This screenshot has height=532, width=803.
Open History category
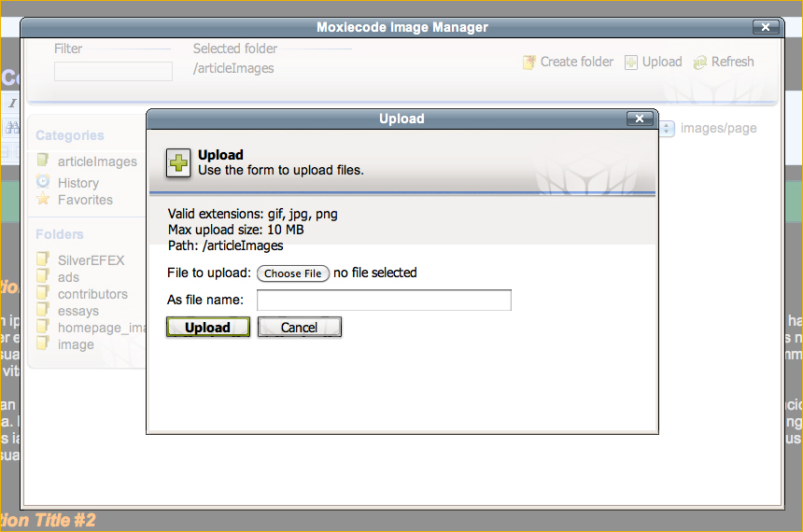click(78, 183)
